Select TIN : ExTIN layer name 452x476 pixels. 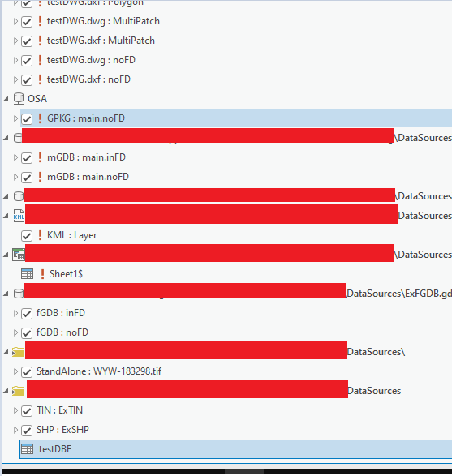click(59, 410)
